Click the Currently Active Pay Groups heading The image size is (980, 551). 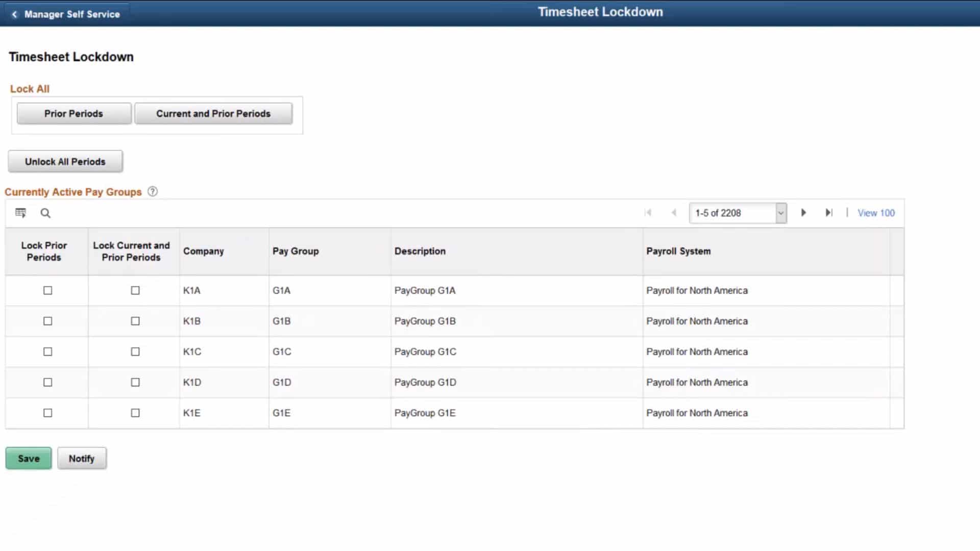point(73,192)
